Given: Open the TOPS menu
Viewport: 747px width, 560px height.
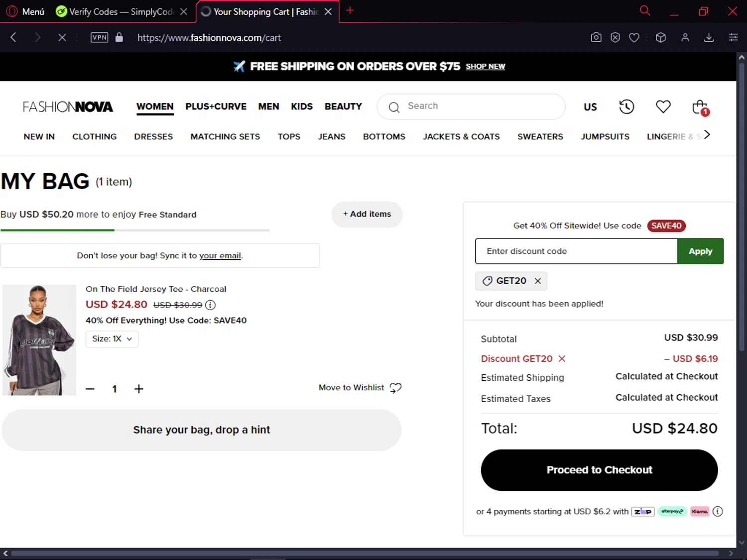Looking at the screenshot, I should (x=289, y=136).
